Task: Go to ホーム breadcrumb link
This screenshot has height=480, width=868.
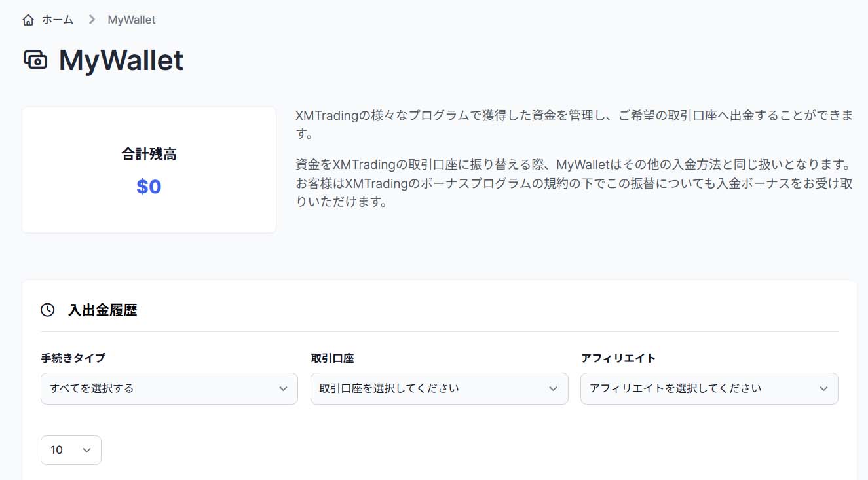Action: (58, 20)
